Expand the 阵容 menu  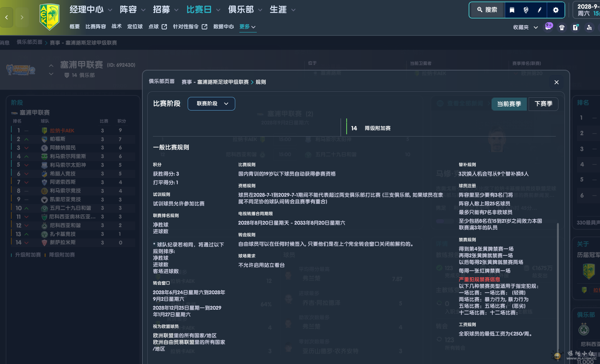coord(133,9)
